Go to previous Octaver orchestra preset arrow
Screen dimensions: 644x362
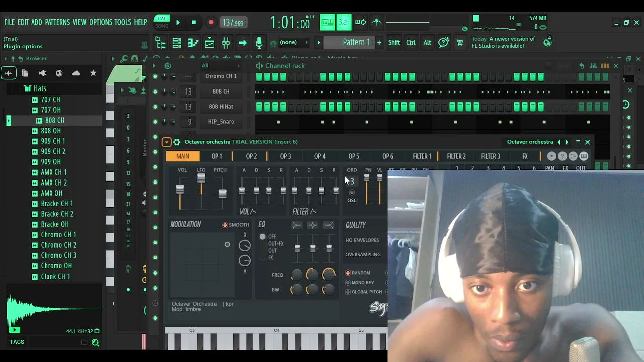tap(558, 142)
